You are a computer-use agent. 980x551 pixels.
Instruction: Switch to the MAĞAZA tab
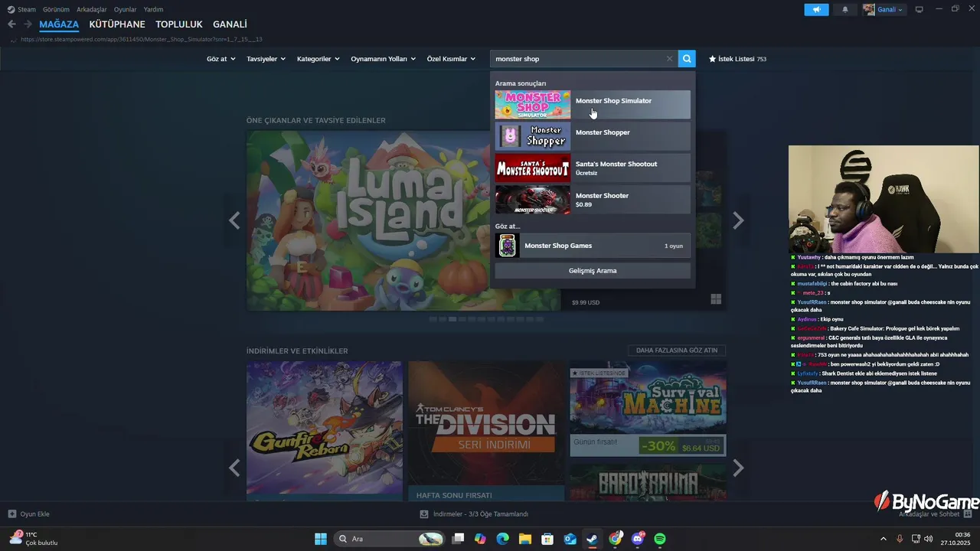coord(59,24)
